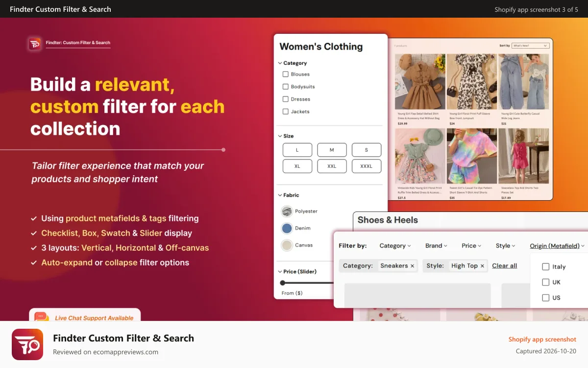
Task: Open the Sleeveless Top And Shorts thumbnail
Action: (x=523, y=156)
